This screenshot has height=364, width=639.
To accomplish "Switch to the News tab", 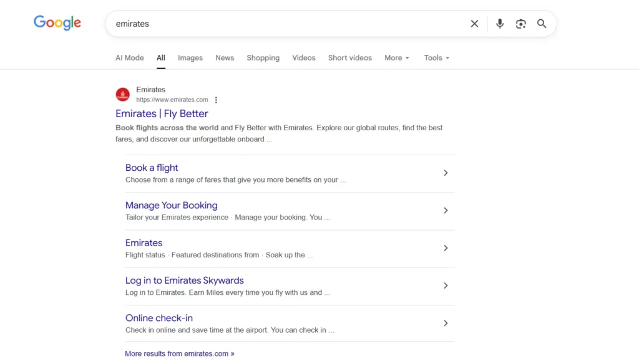I will 225,57.
